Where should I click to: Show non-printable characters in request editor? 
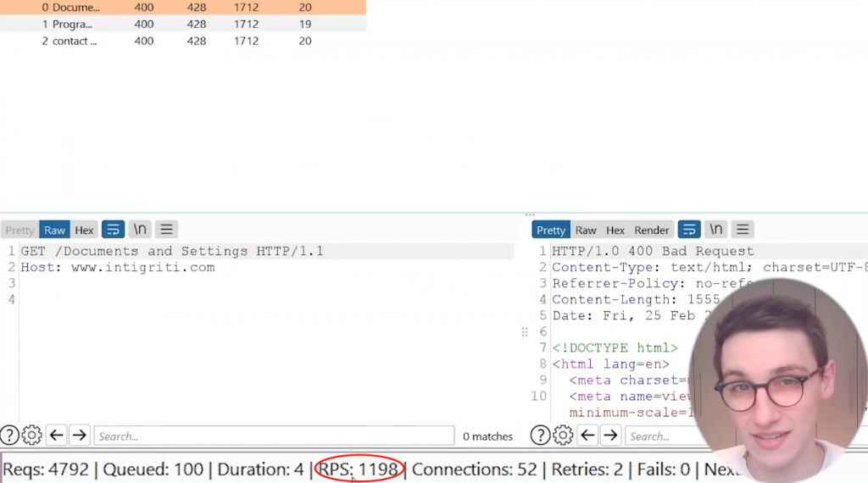click(140, 229)
